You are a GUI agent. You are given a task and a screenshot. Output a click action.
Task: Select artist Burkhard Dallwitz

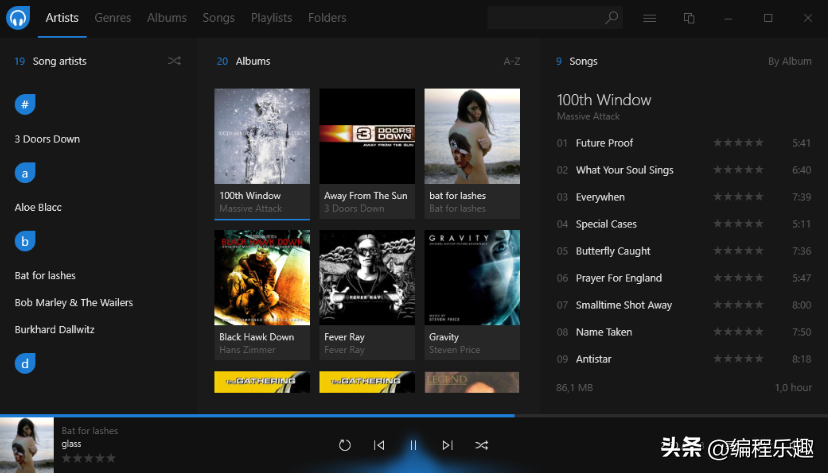point(54,329)
